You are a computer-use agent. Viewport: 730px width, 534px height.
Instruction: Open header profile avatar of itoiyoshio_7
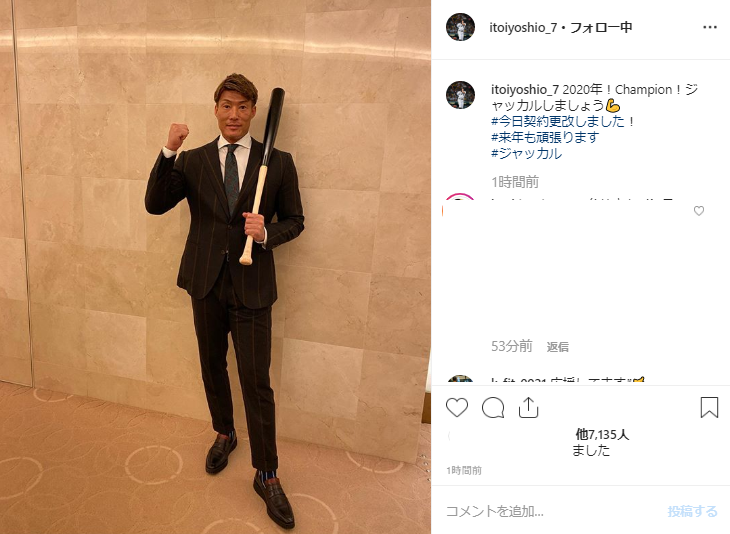460,27
